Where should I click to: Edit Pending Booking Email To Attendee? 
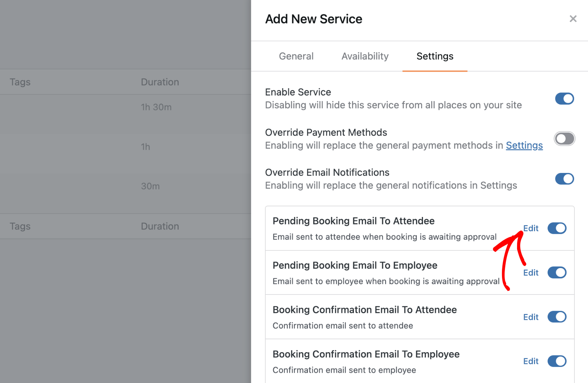(530, 228)
